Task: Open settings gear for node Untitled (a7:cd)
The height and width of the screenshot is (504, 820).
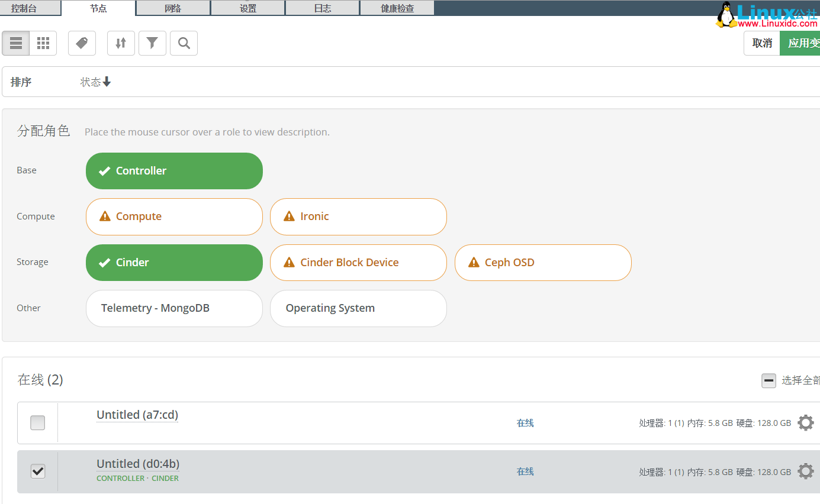Action: pyautogui.click(x=805, y=422)
